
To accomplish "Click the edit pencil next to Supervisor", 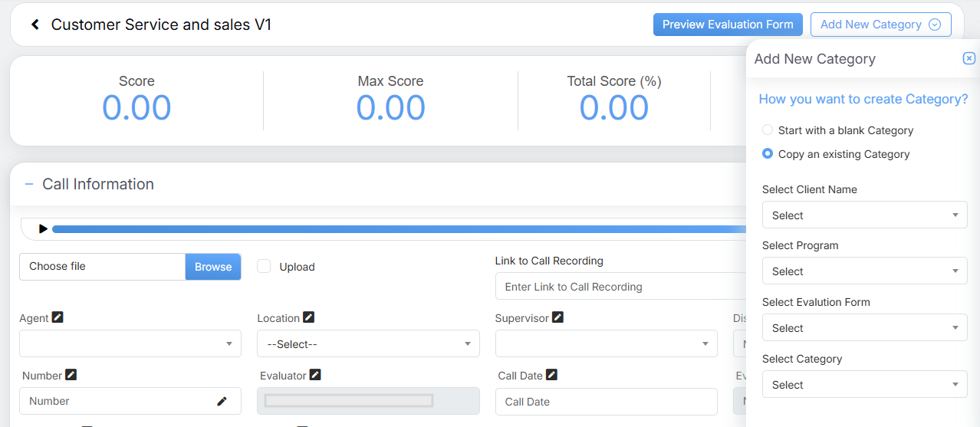I will (x=557, y=317).
